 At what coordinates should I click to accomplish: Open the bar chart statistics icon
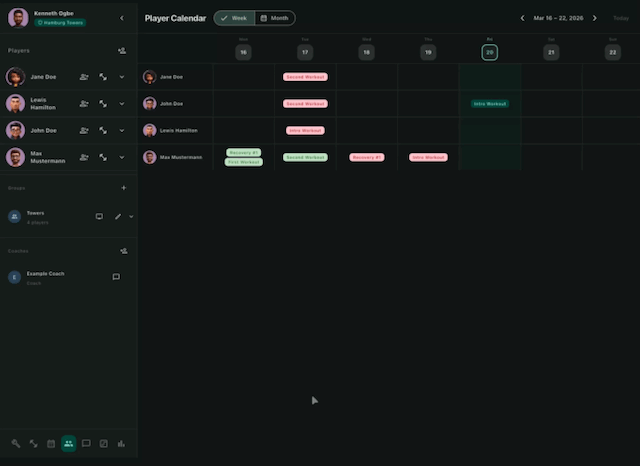coord(121,444)
